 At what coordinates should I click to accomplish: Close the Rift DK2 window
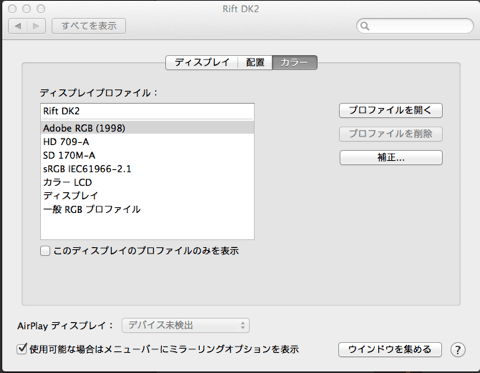click(x=12, y=9)
